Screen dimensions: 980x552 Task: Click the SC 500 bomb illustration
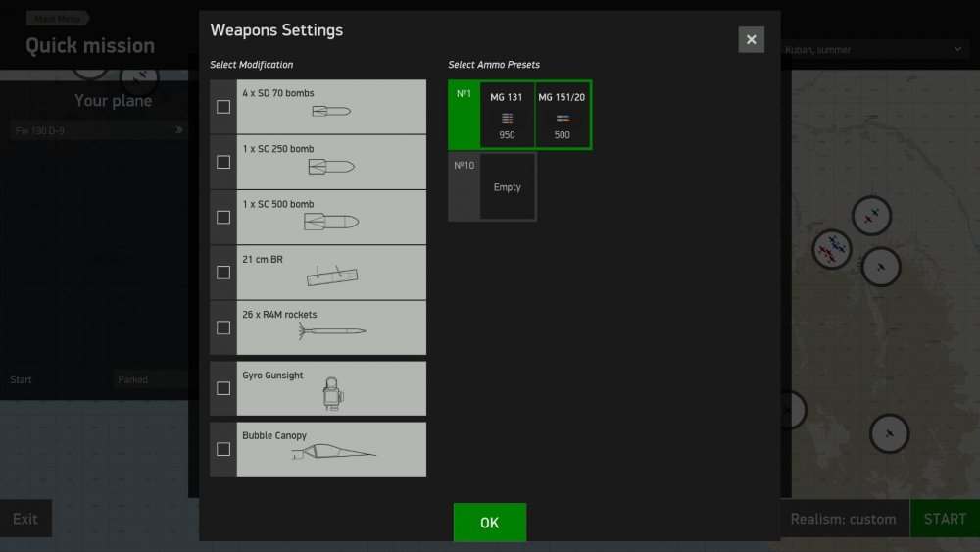pyautogui.click(x=331, y=222)
